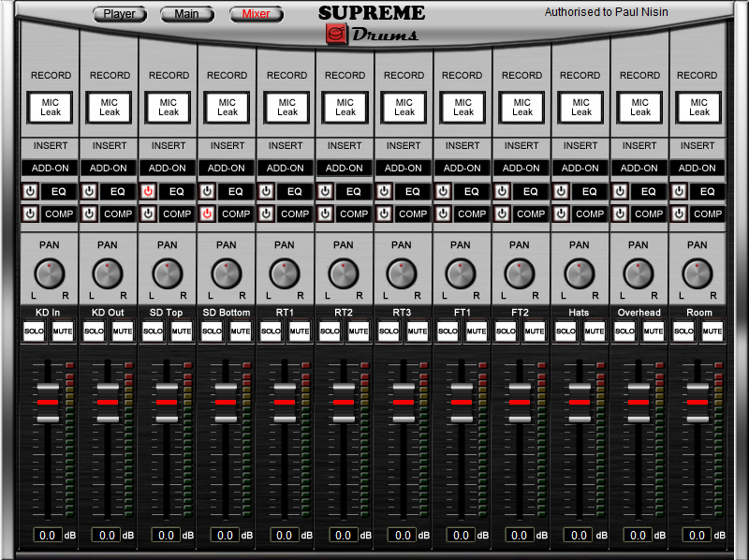749x560 pixels.
Task: Mute the Room channel
Action: (x=712, y=332)
